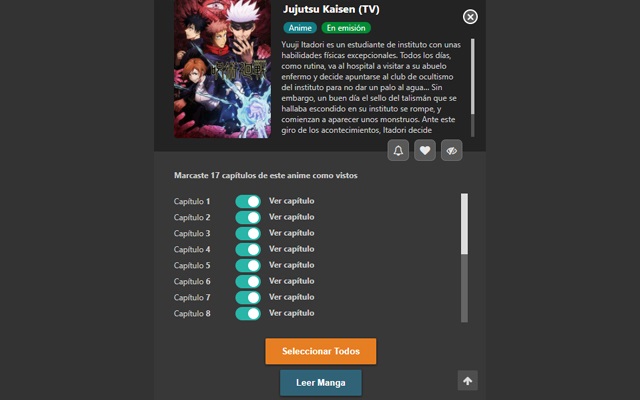
Task: Add anime to favorites with heart icon
Action: click(425, 151)
